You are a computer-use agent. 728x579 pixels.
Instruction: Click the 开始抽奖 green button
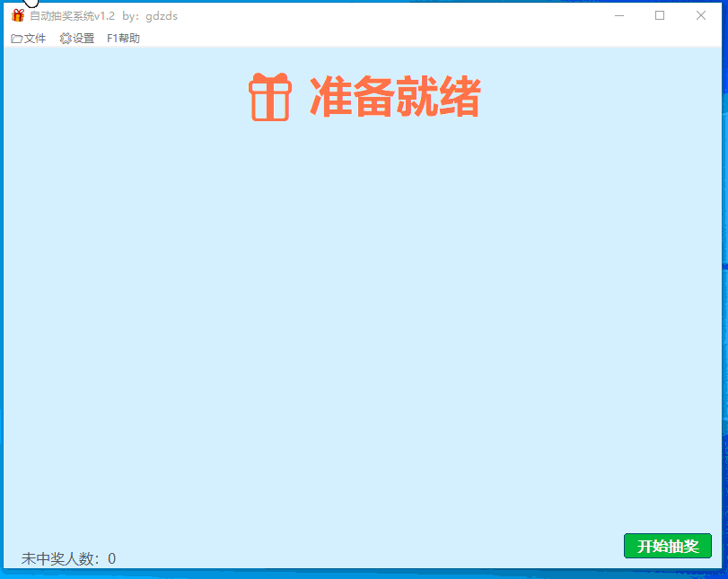[x=669, y=546]
